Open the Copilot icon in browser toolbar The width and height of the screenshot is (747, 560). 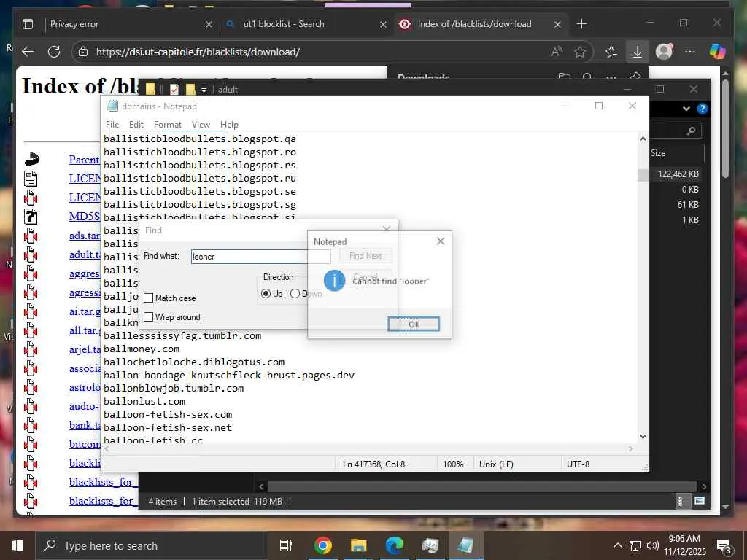coord(718,52)
